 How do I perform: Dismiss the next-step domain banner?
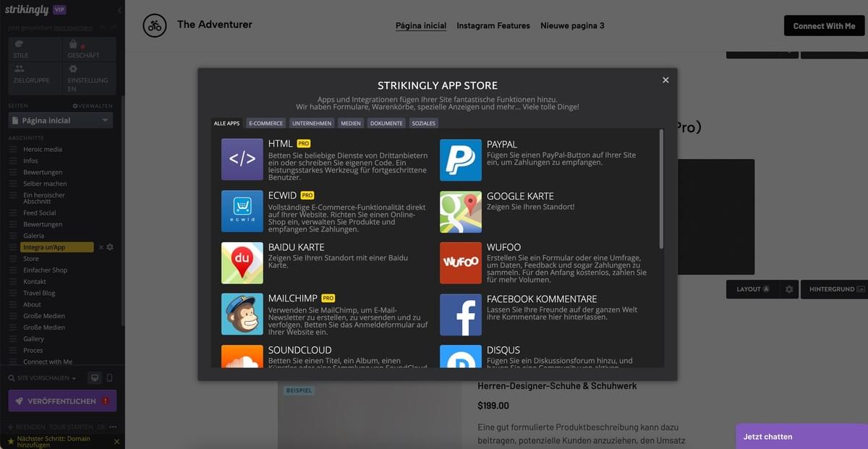[x=118, y=442]
